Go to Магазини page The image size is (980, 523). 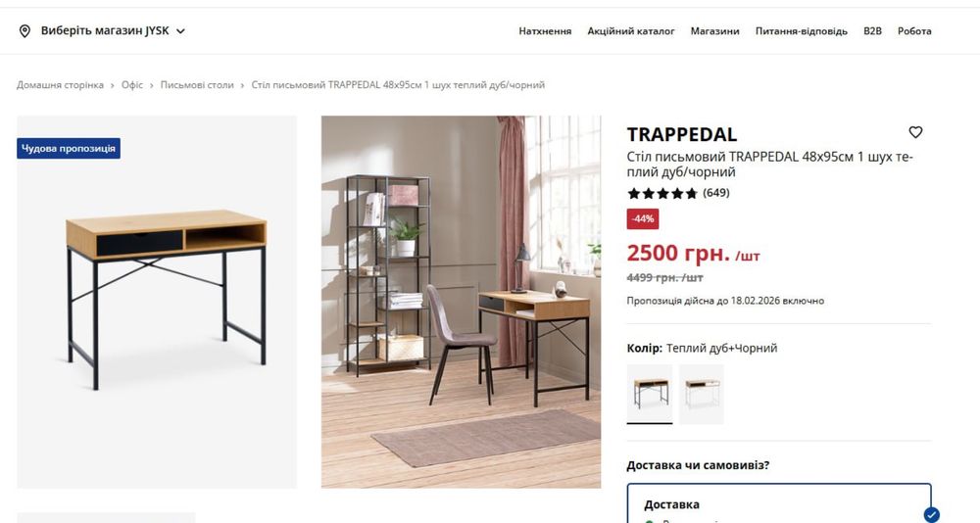(x=715, y=31)
